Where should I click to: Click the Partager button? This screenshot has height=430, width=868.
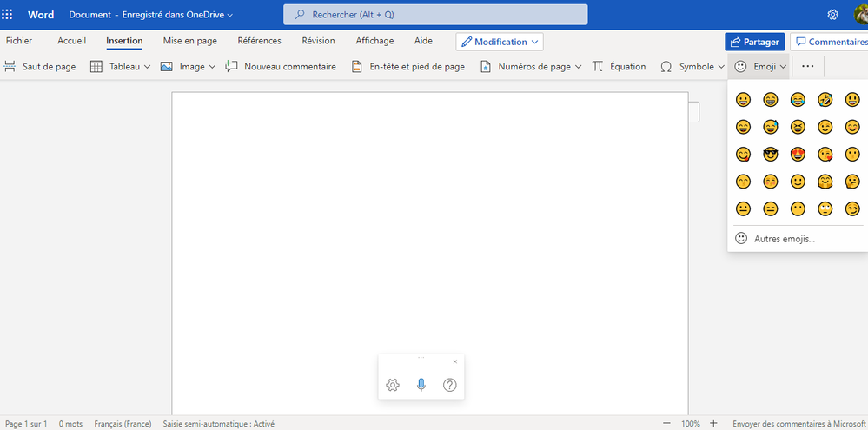[x=754, y=42]
